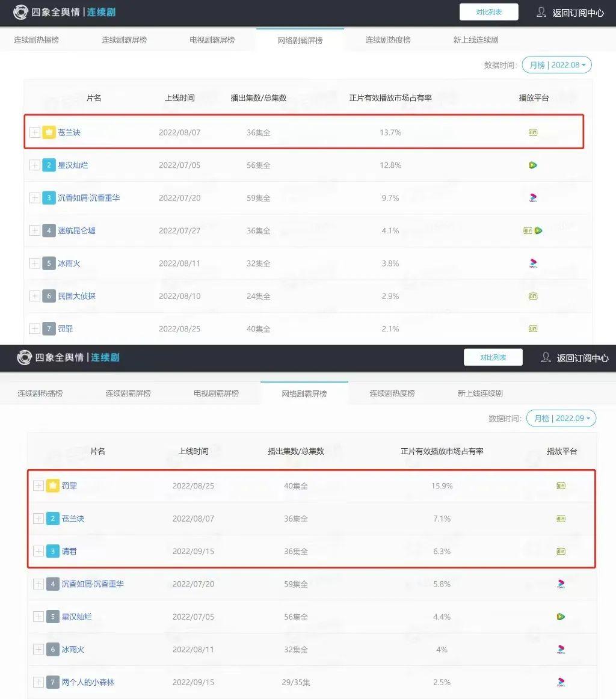Click gold rank-1 badge beside 罚罪 15.9% row

point(52,485)
